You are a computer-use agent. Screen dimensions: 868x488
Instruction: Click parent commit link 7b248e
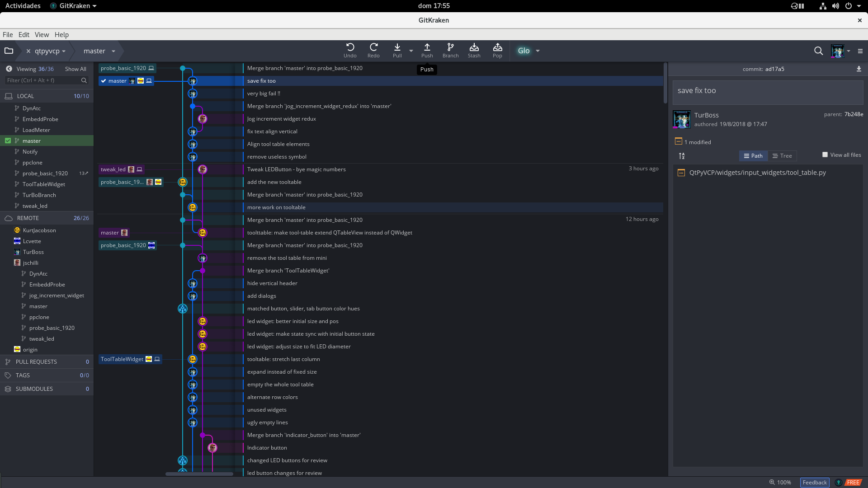[x=854, y=114]
